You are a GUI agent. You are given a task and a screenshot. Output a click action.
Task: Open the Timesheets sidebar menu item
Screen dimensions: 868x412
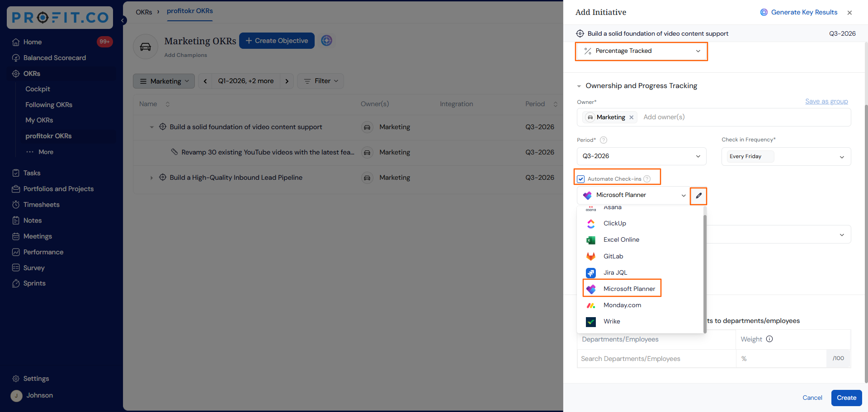point(41,205)
